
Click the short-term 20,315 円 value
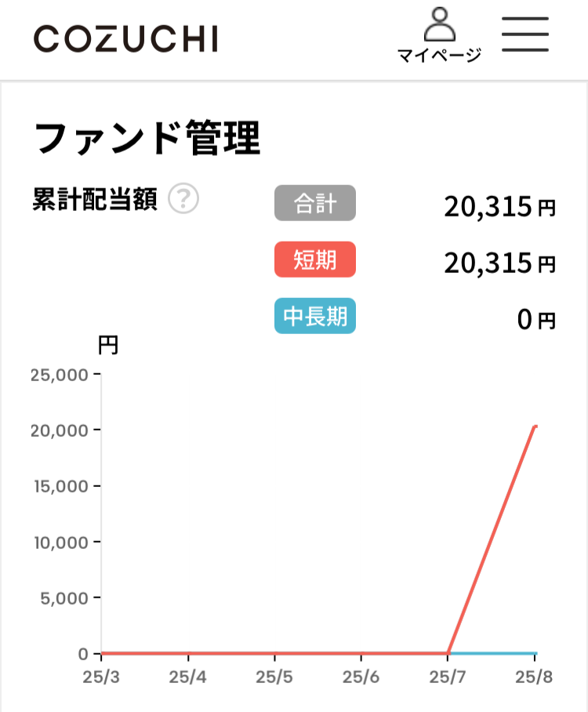[x=499, y=263]
